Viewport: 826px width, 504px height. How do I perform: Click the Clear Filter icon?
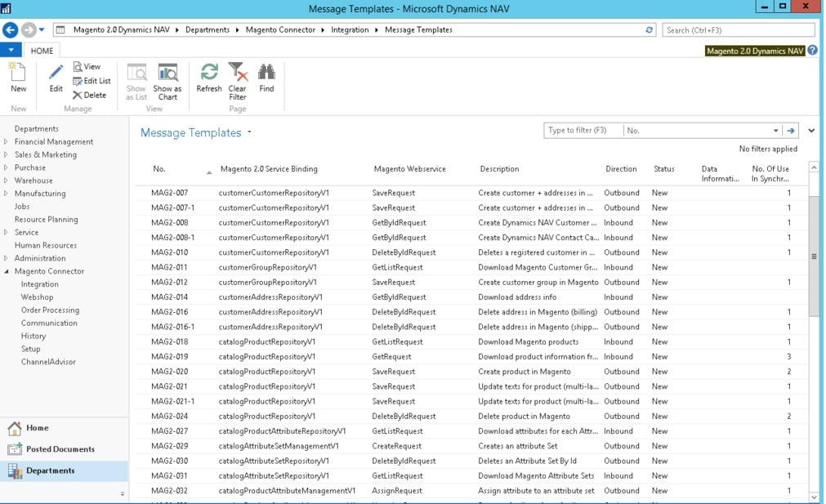[238, 72]
